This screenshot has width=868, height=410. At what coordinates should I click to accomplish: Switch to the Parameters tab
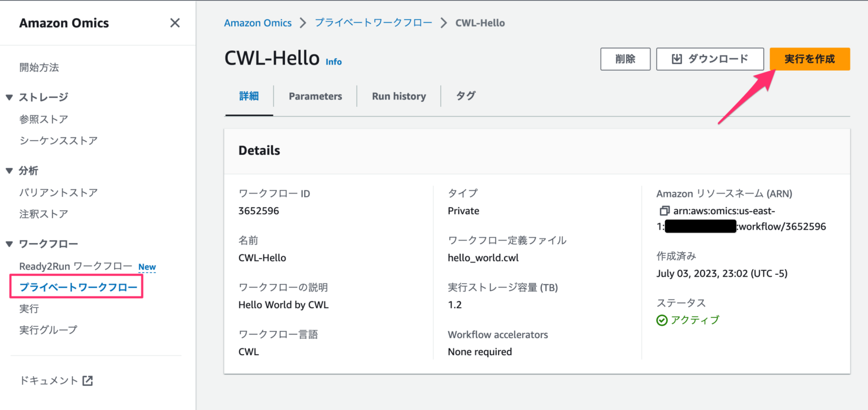point(315,96)
